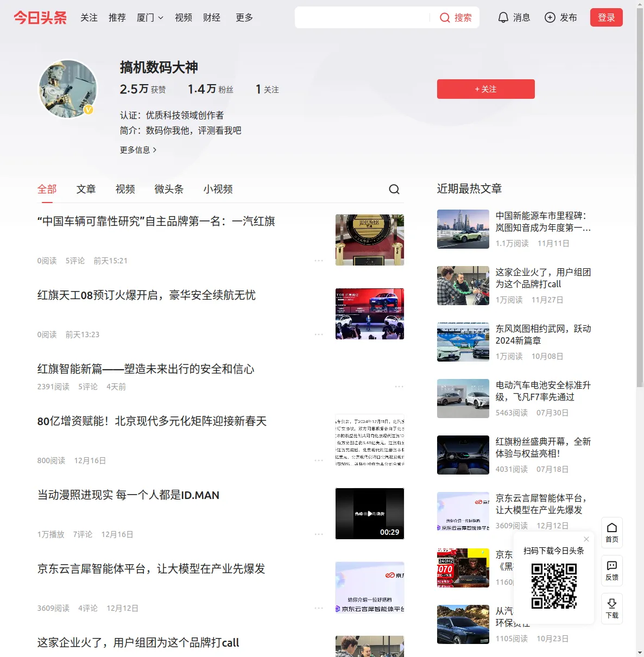Play the 00:29 ID.MAN video thumbnail
This screenshot has width=644, height=657.
tap(370, 514)
